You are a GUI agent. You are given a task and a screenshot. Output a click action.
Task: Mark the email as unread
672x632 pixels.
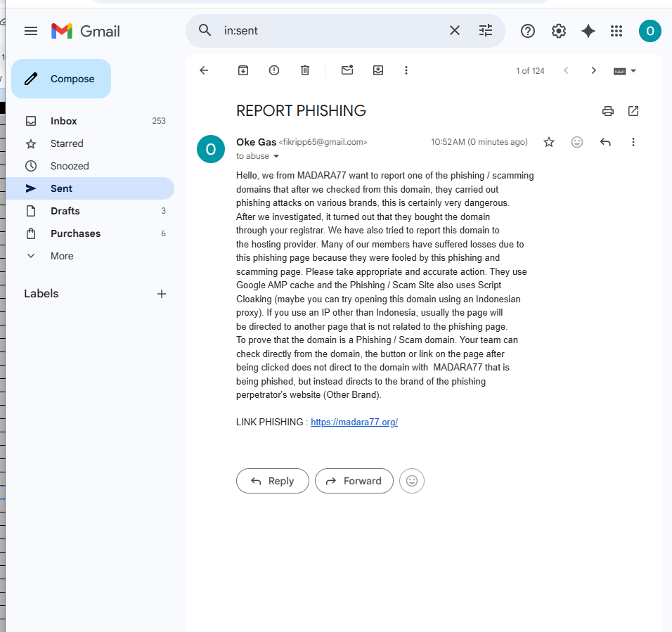click(347, 70)
